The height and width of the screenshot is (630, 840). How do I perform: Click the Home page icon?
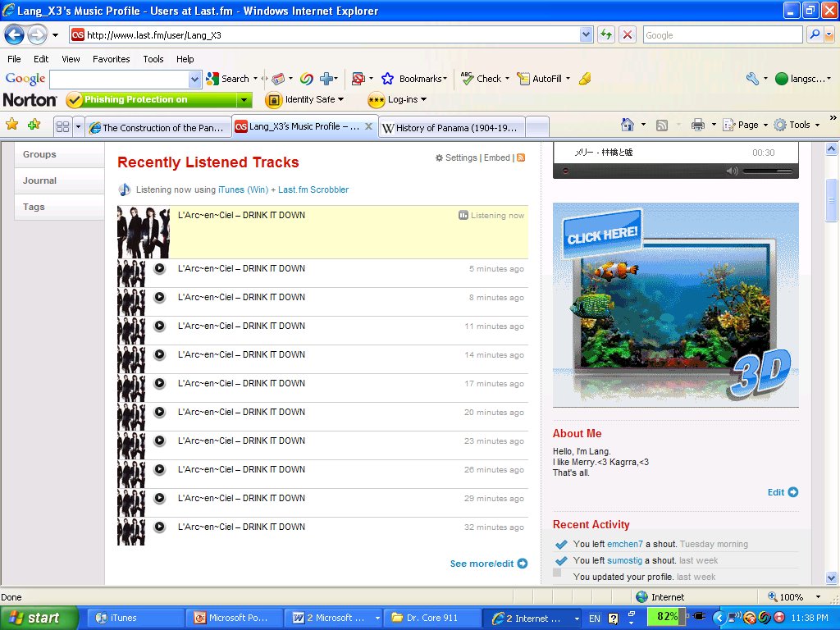coord(627,125)
